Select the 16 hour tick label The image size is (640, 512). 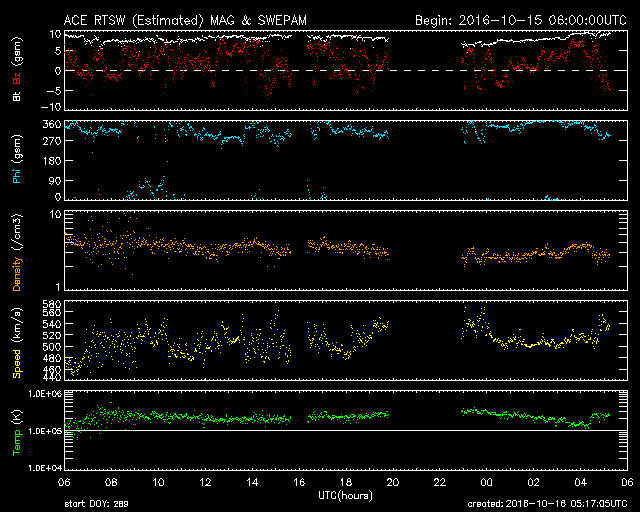[x=299, y=482]
